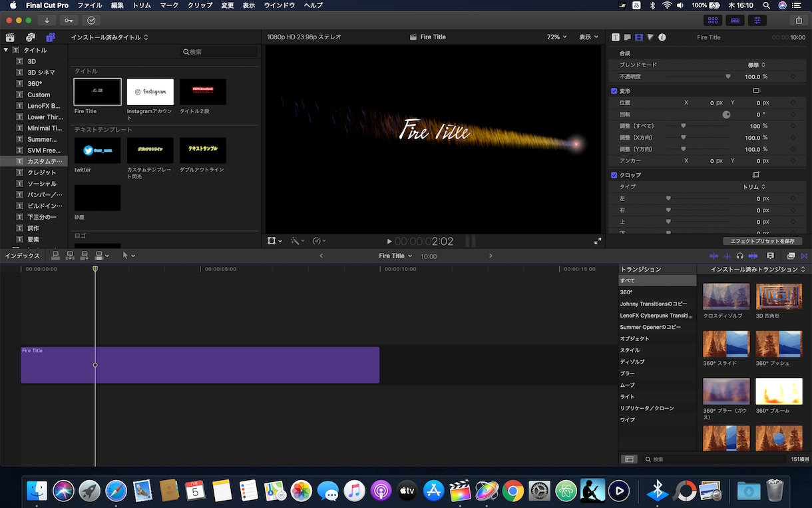Toggle solo headphones button
This screenshot has width=812, height=508.
pos(739,256)
